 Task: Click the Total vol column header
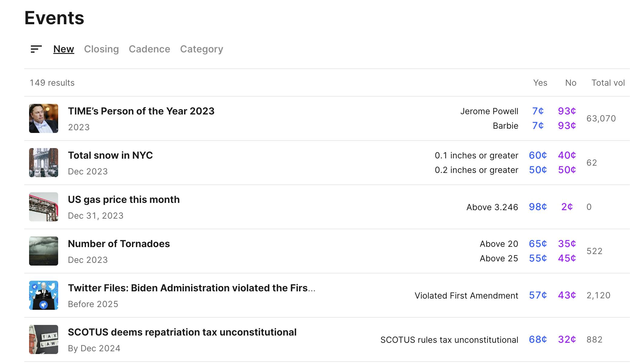608,83
